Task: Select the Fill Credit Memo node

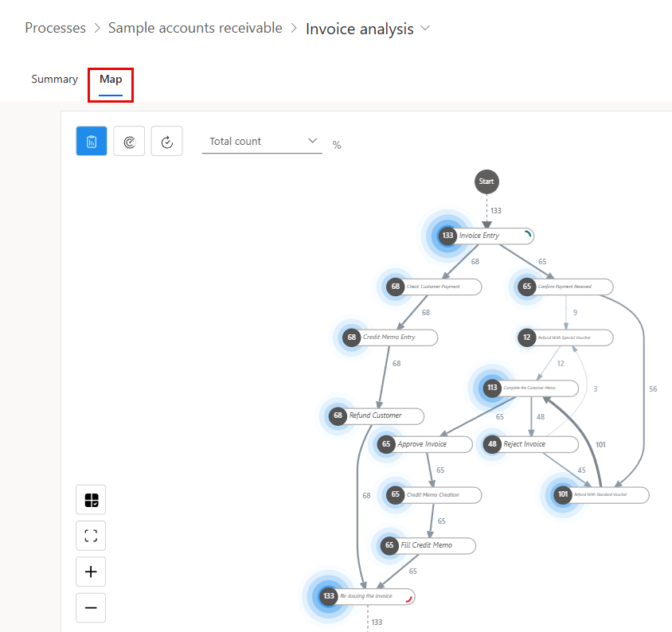Action: tap(428, 545)
